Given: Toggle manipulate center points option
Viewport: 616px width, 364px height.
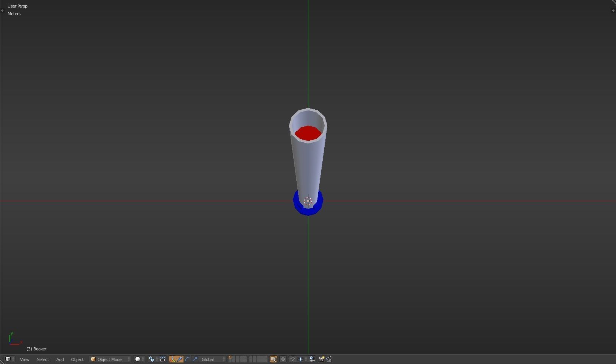Looking at the screenshot, I should (163, 359).
